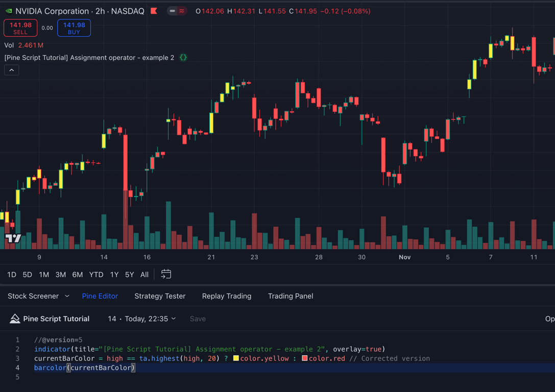555x392 pixels.
Task: Click line number 3 in the editor gutter
Action: pyautogui.click(x=17, y=358)
